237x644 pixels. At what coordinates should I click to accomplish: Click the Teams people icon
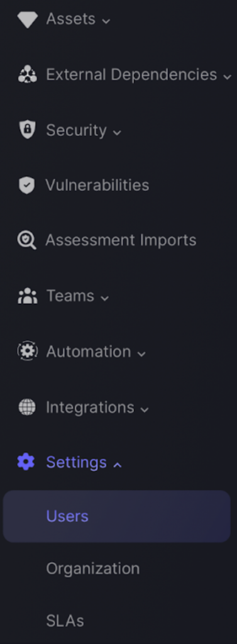click(x=27, y=296)
